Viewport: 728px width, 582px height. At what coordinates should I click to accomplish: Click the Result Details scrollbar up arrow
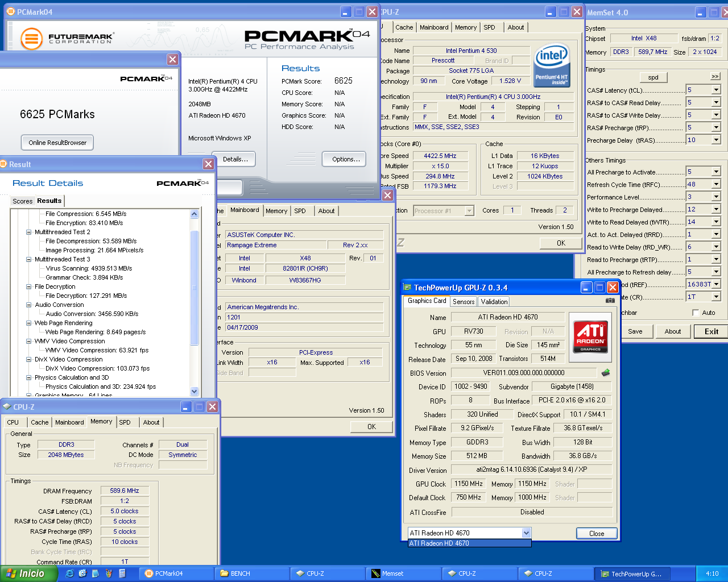[x=195, y=214]
